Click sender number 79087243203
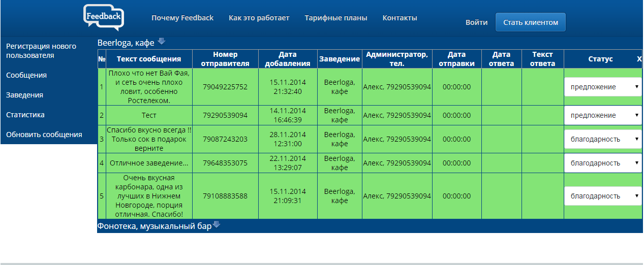This screenshot has width=644, height=265. 225,139
